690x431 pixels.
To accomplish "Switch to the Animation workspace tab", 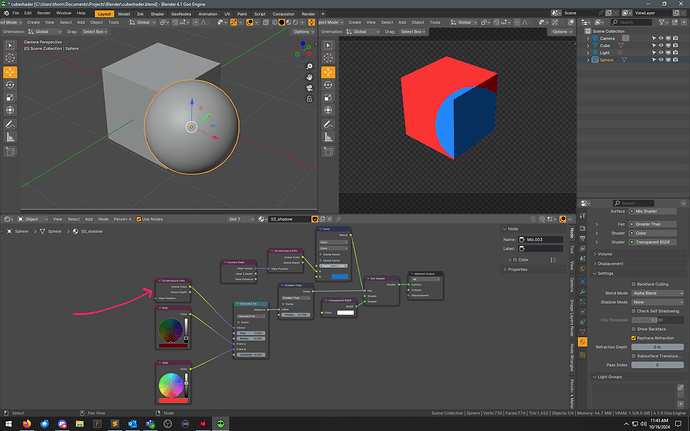I will [207, 14].
